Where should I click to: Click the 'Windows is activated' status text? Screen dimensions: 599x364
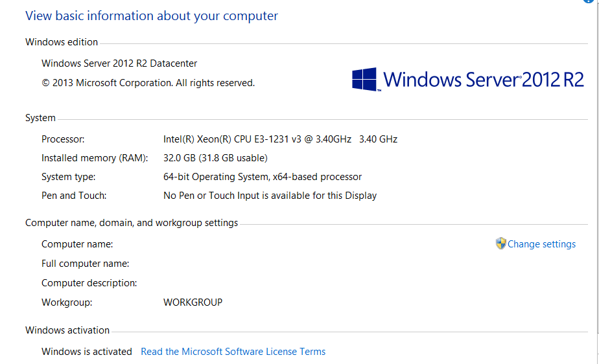(x=87, y=352)
